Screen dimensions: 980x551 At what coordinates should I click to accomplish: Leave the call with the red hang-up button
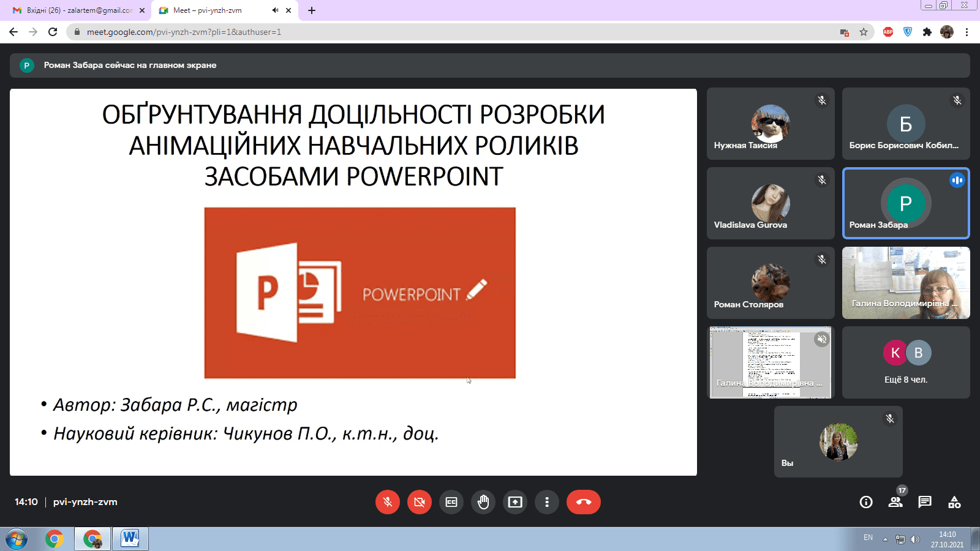[584, 502]
